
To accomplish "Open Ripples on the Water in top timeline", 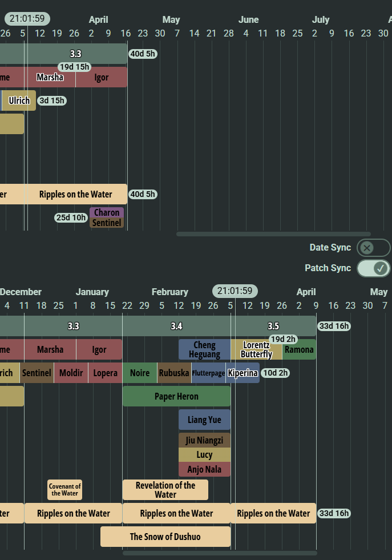I will point(76,194).
